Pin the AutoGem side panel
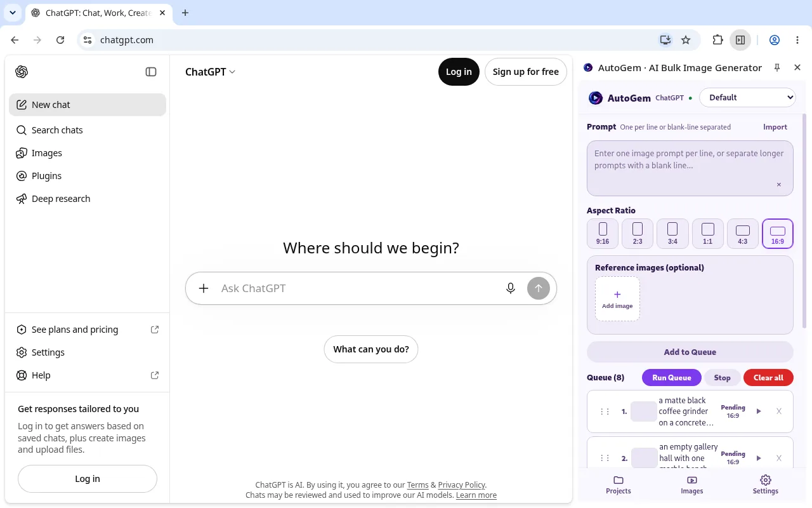812x508 pixels. [777, 67]
